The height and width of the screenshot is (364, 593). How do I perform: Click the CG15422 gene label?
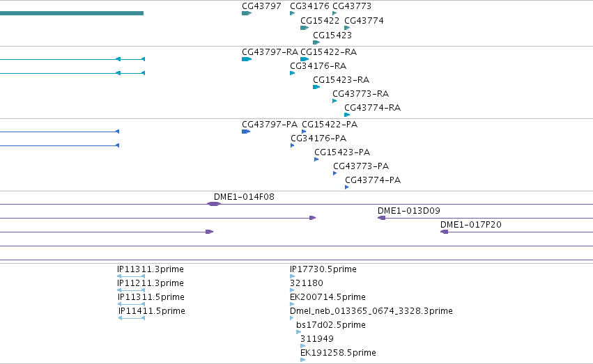[x=320, y=20]
